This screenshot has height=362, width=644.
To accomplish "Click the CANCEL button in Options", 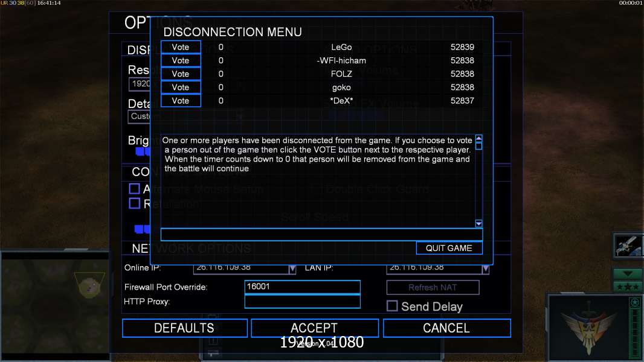I will [446, 328].
